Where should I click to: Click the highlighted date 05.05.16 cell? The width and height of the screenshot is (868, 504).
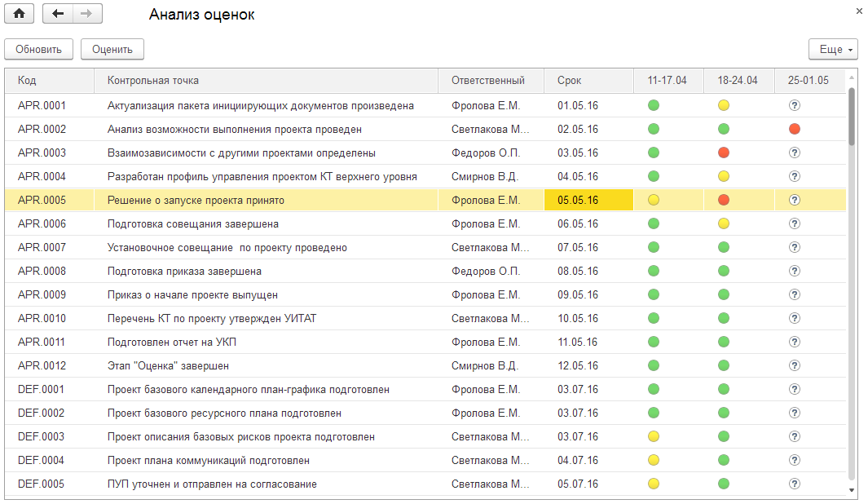tap(579, 200)
